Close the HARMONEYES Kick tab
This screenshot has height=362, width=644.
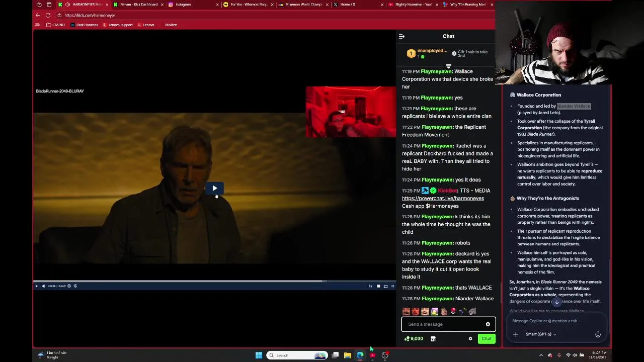(108, 5)
